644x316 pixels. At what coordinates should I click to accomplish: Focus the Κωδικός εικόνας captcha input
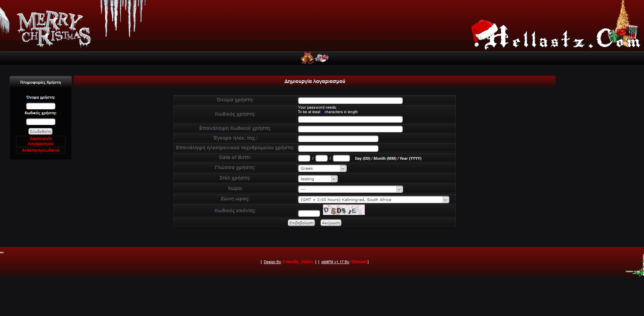click(x=309, y=214)
